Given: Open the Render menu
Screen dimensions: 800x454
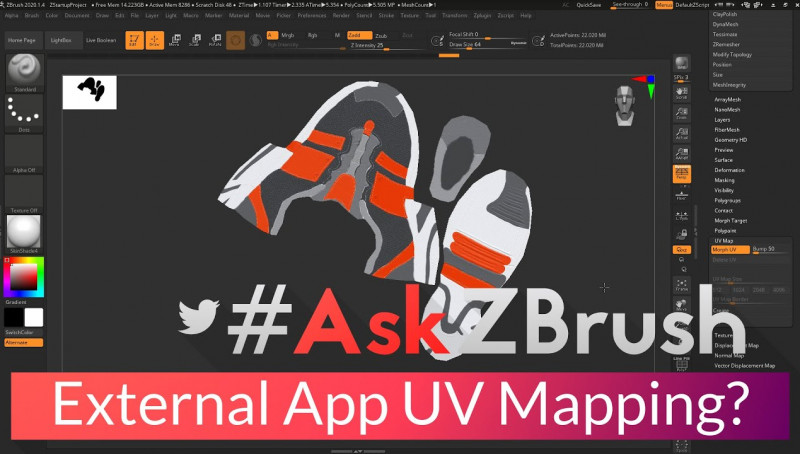Looking at the screenshot, I should pos(341,16).
